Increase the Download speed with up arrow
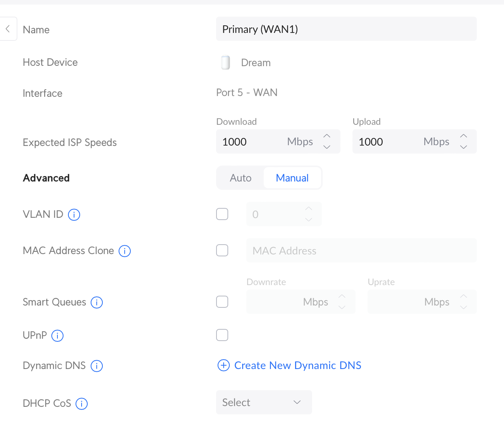This screenshot has height=428, width=504. pyautogui.click(x=327, y=136)
